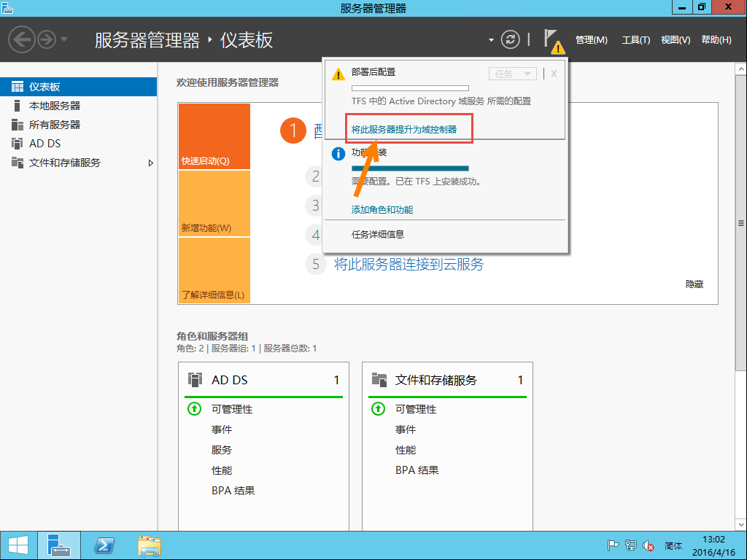Click Server Manager taskbar icon
The width and height of the screenshot is (747, 560).
59,545
